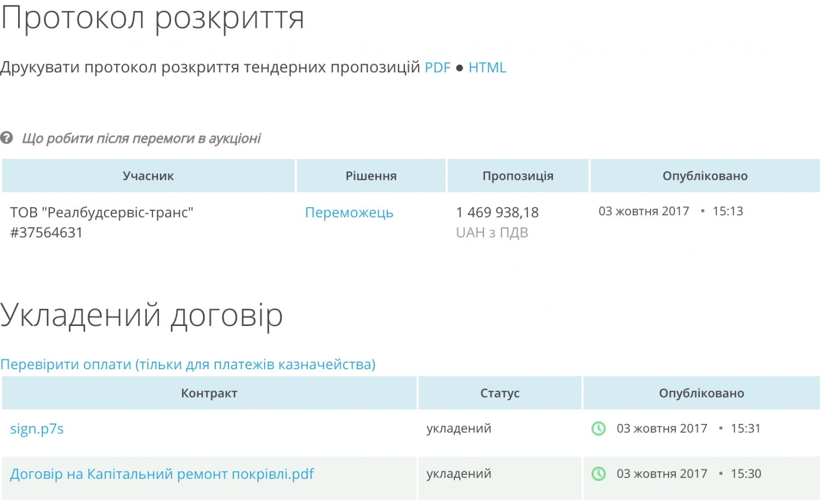The width and height of the screenshot is (822, 504).
Task: Click the 'Рішення' column header
Action: (x=371, y=176)
